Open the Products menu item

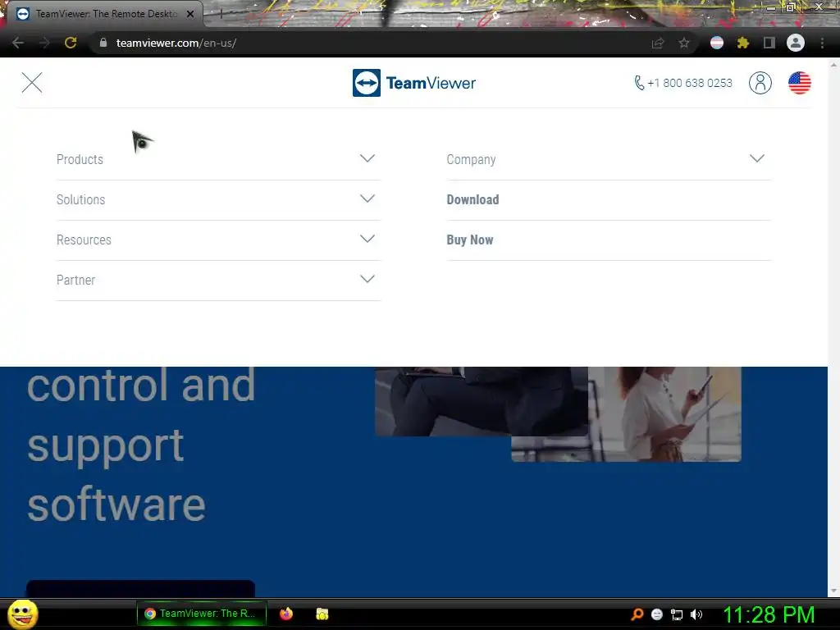pyautogui.click(x=80, y=160)
